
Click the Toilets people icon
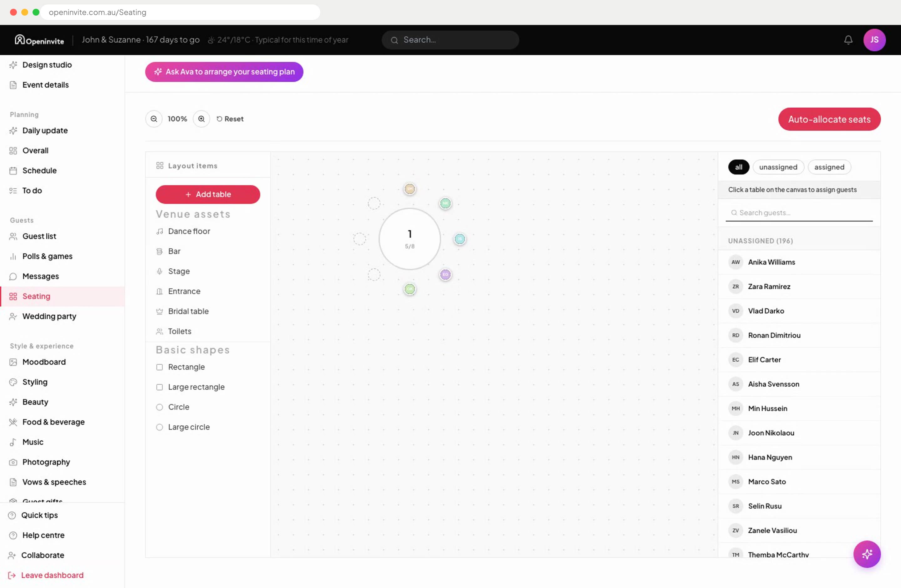(x=160, y=332)
